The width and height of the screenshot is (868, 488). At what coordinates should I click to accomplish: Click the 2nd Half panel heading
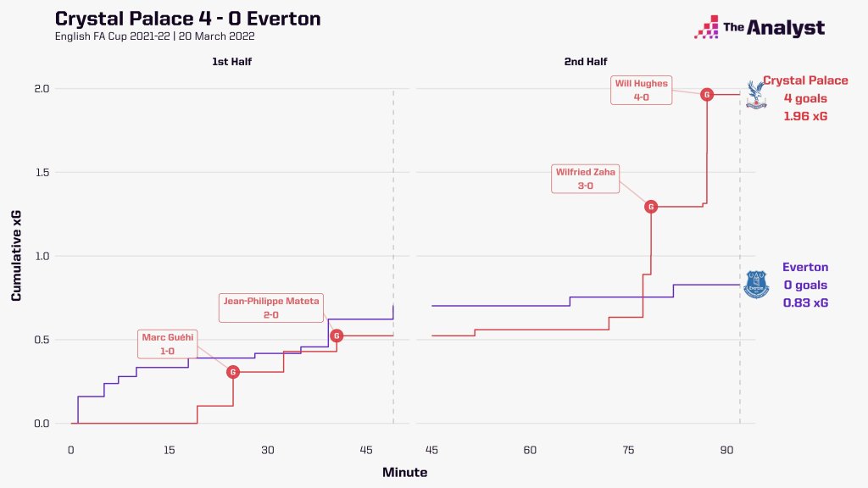(x=586, y=61)
